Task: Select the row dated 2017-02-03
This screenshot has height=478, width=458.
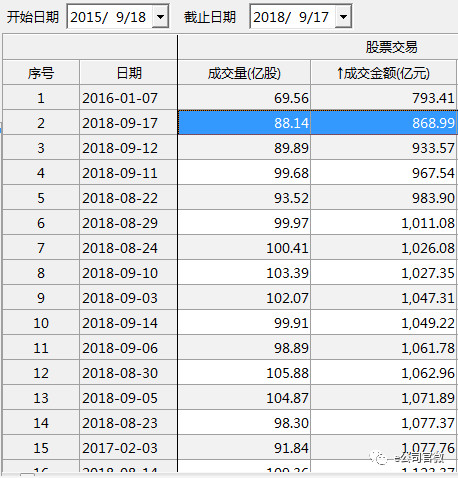Action: [x=230, y=448]
